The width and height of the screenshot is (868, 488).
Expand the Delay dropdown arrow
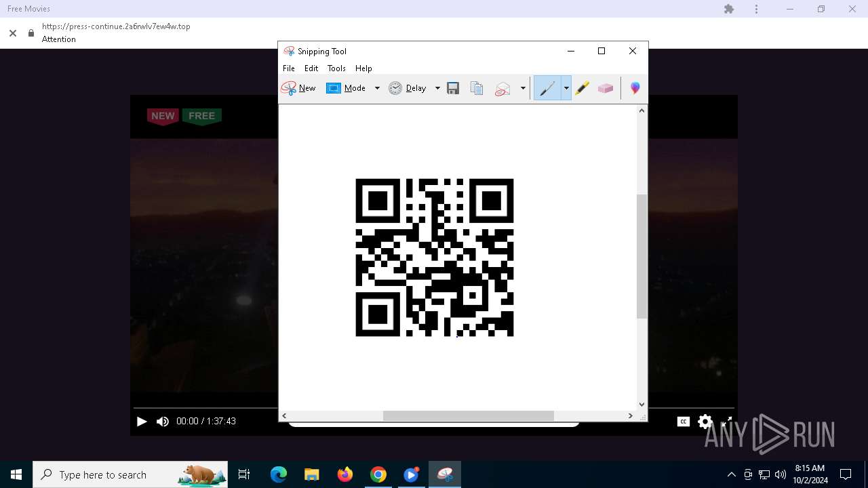click(x=437, y=88)
